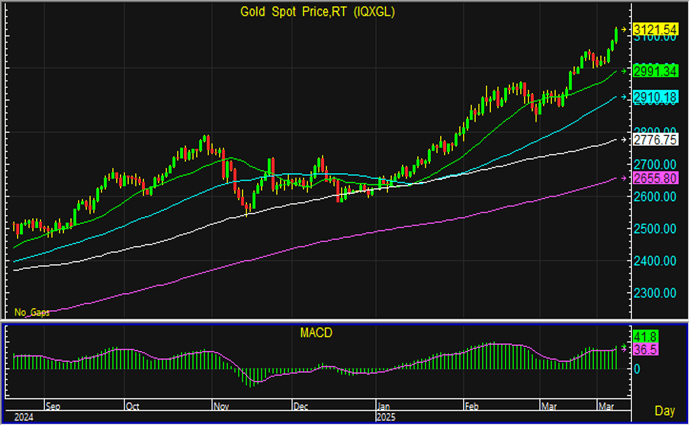This screenshot has width=690, height=426.
Task: Click the pink 36.5 MACD signal tag
Action: (646, 351)
